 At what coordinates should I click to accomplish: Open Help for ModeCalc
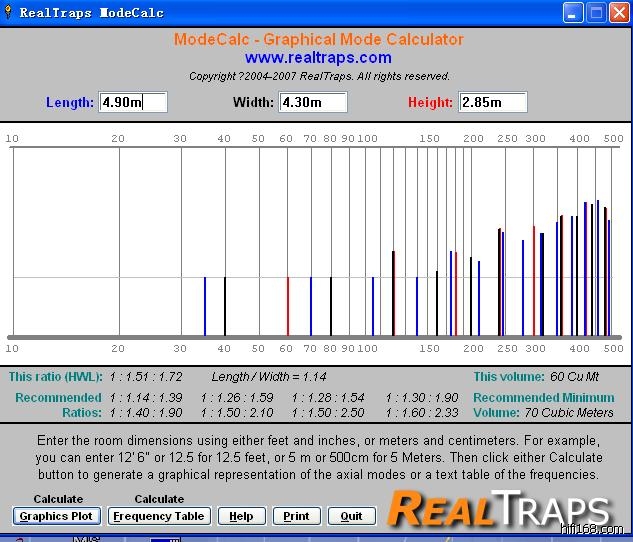click(x=242, y=516)
